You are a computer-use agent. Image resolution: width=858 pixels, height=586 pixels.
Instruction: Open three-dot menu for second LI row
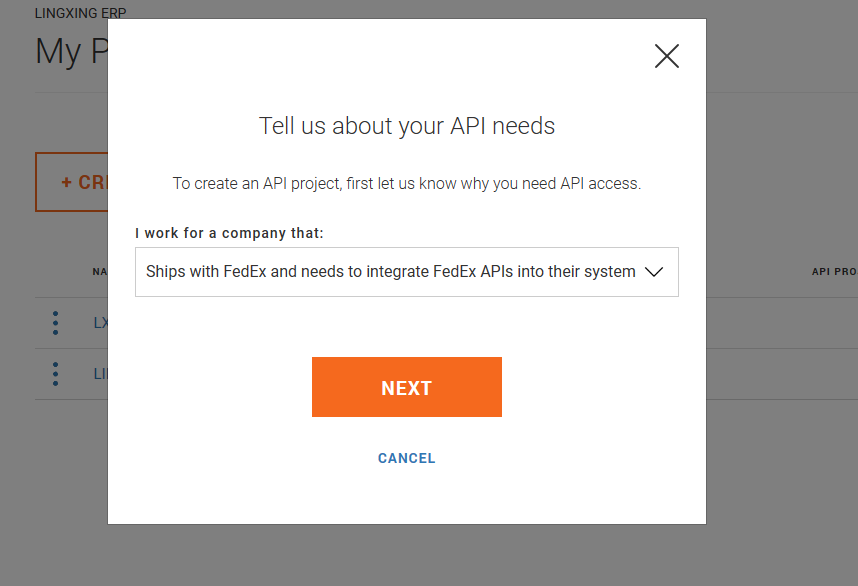point(55,374)
